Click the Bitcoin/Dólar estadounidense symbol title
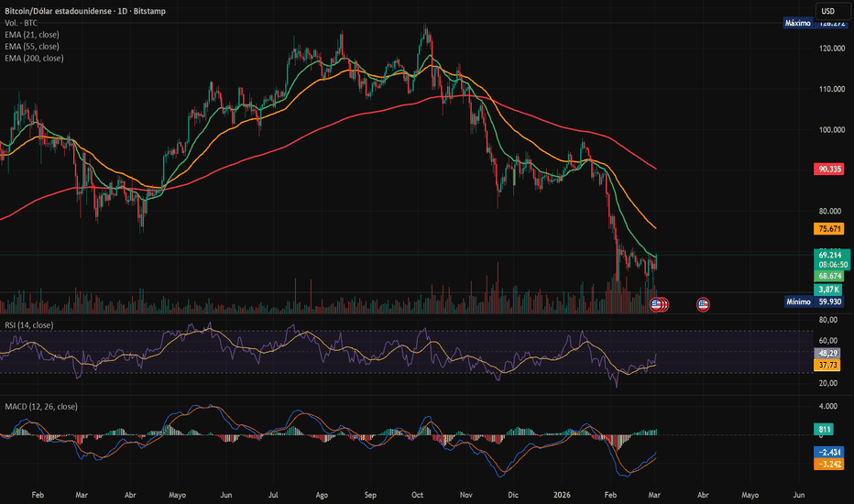854x504 pixels. (x=85, y=11)
